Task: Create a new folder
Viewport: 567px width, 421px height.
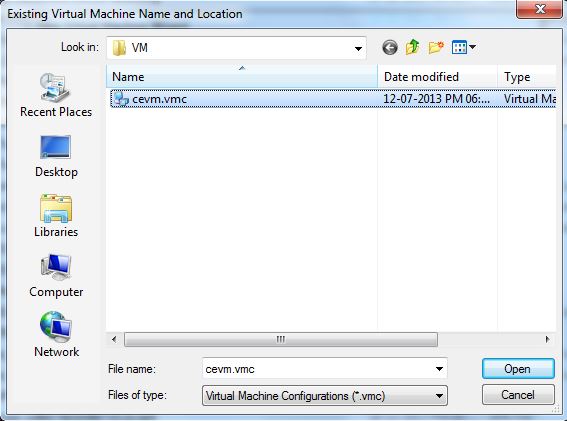Action: pos(436,47)
